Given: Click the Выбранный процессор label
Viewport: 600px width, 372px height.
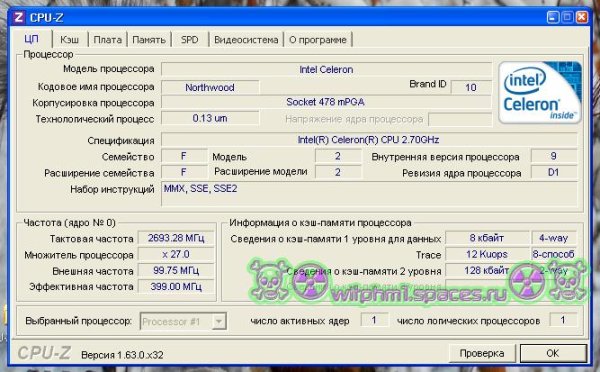Looking at the screenshot, I should pos(78,321).
